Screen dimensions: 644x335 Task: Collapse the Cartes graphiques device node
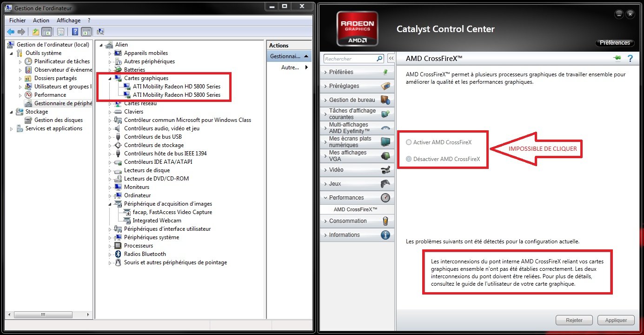[110, 79]
